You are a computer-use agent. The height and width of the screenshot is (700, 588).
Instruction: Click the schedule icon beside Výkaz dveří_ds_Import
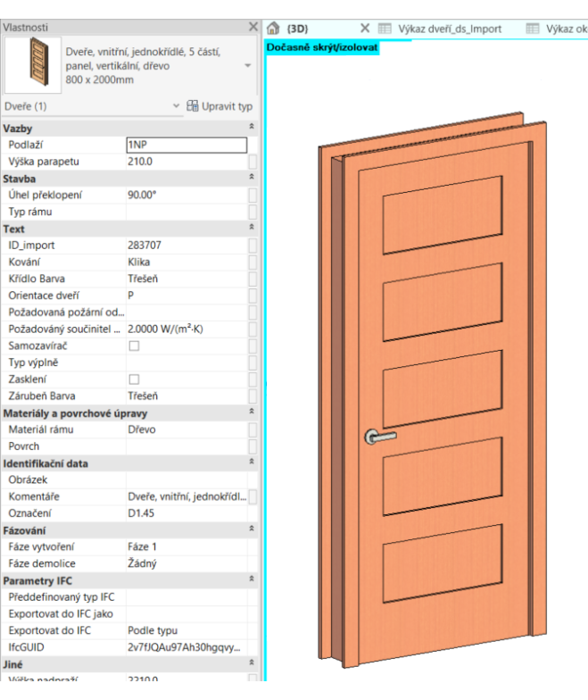[x=385, y=29]
